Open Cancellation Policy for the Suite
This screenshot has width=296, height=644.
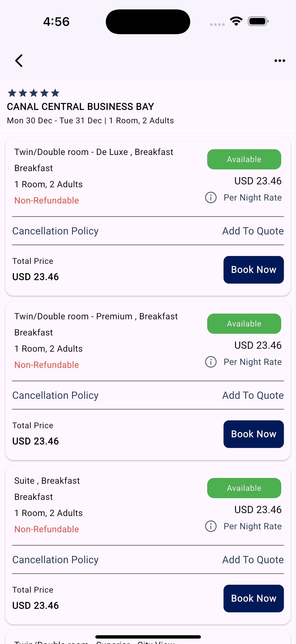tap(55, 559)
